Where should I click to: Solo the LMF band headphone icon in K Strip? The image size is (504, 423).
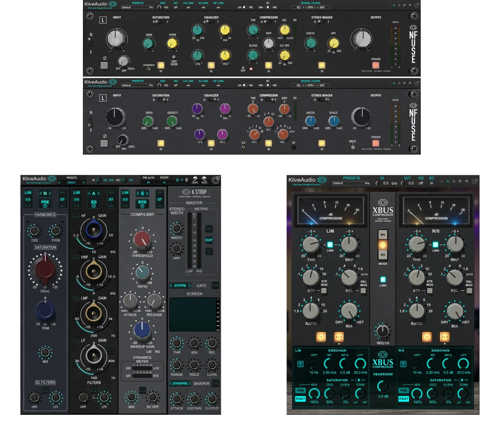[x=76, y=298]
